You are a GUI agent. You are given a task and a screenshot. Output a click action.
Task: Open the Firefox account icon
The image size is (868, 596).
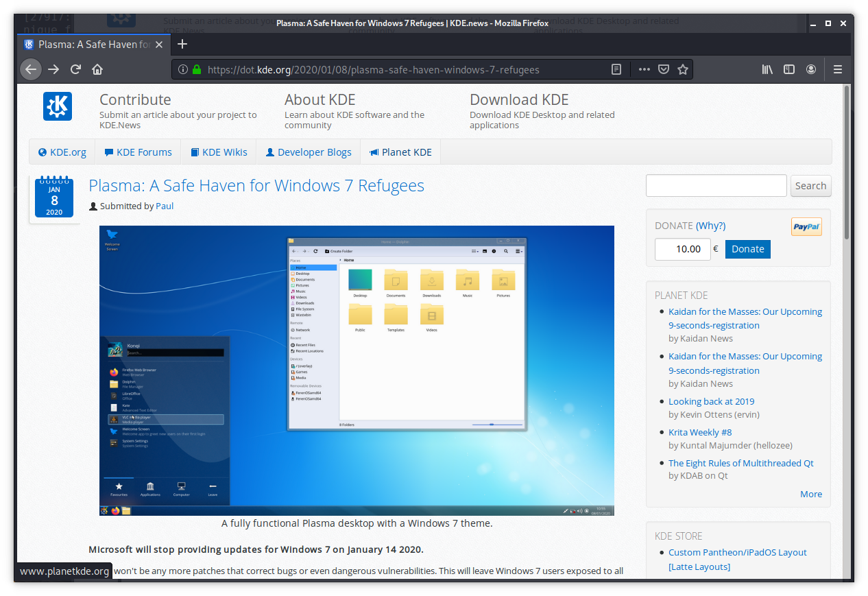click(x=811, y=69)
